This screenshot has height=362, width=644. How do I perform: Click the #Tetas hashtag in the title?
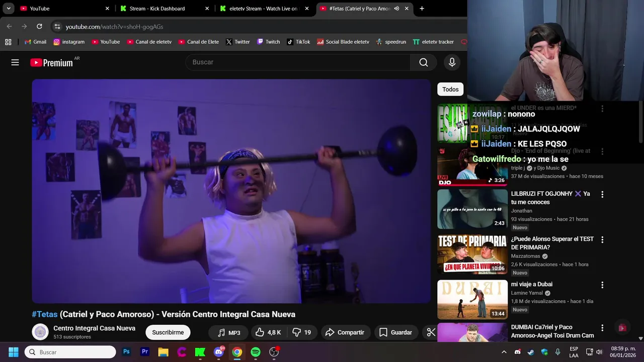[x=45, y=314]
